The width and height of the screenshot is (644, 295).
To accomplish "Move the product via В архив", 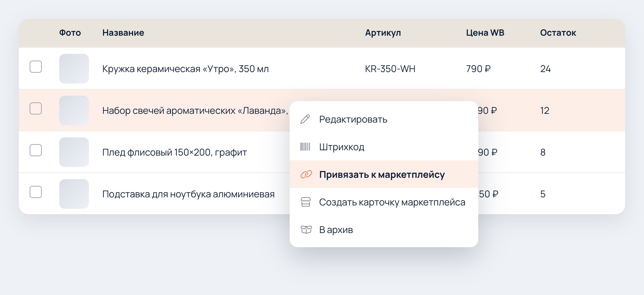I will tap(384, 230).
